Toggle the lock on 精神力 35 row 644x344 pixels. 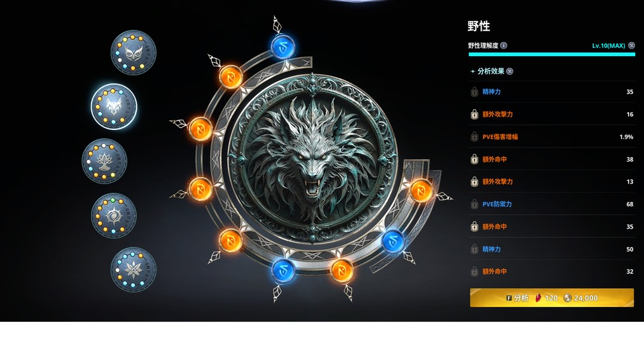point(474,92)
